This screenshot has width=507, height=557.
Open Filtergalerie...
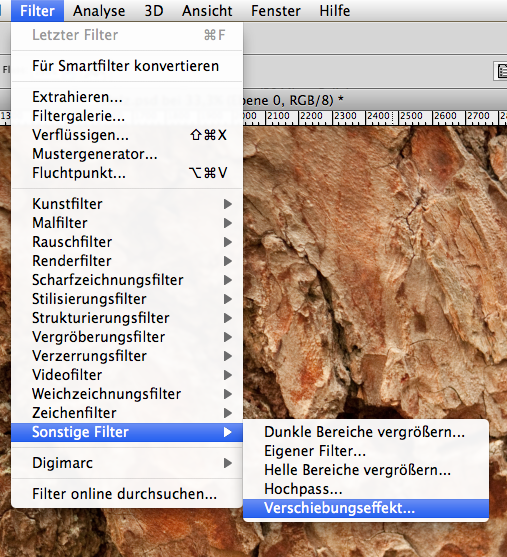pyautogui.click(x=127, y=116)
